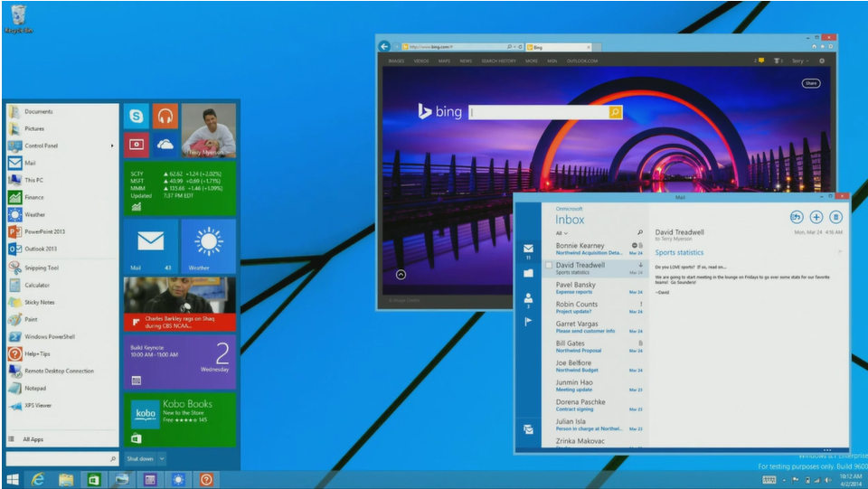868x489 pixels.
Task: Open OUTLOOK.COM link on Bing
Action: (581, 61)
